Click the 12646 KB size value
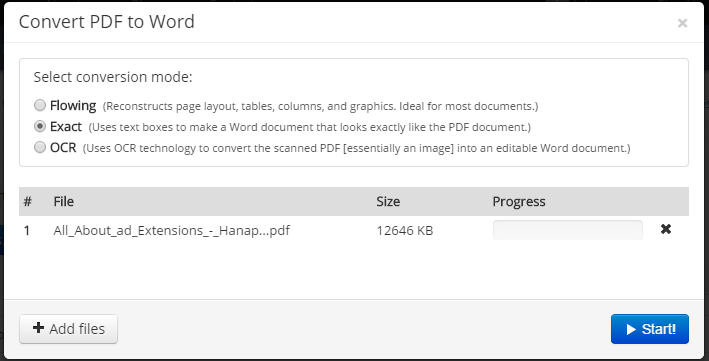Screen dimensions: 709x361 (x=405, y=230)
